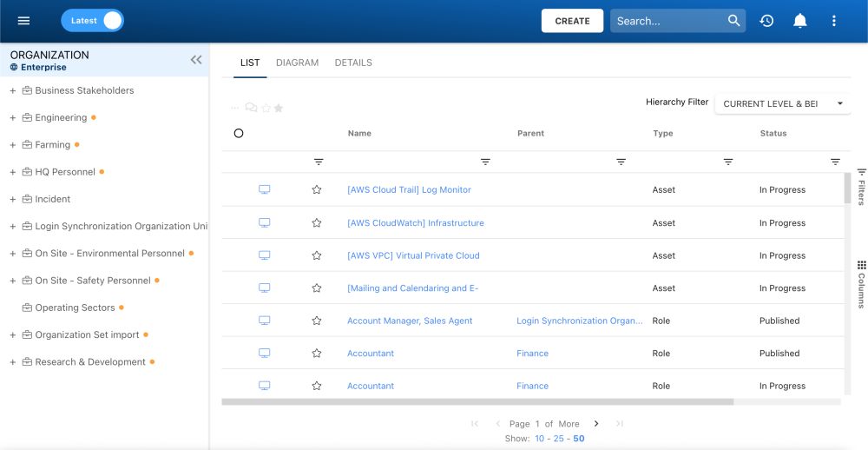
Task: Click the select-all circle in table header
Action: click(x=239, y=134)
